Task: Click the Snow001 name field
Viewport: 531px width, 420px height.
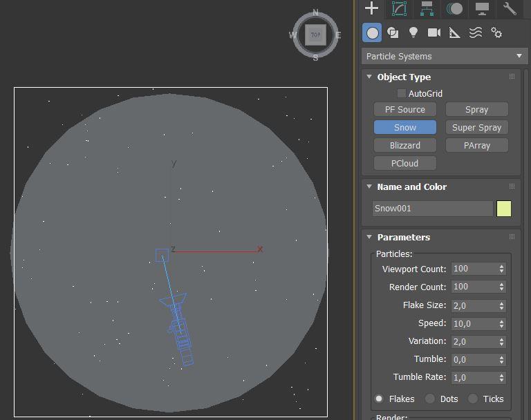Action: [432, 209]
